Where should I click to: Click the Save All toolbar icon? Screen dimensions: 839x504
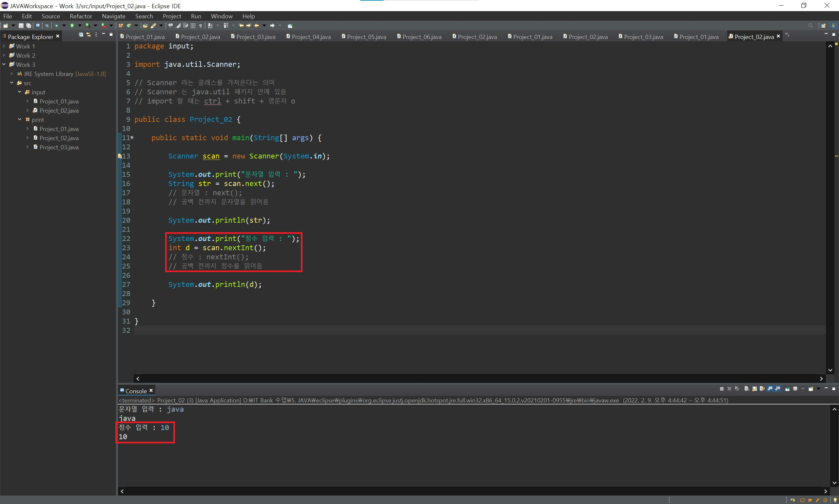click(29, 26)
